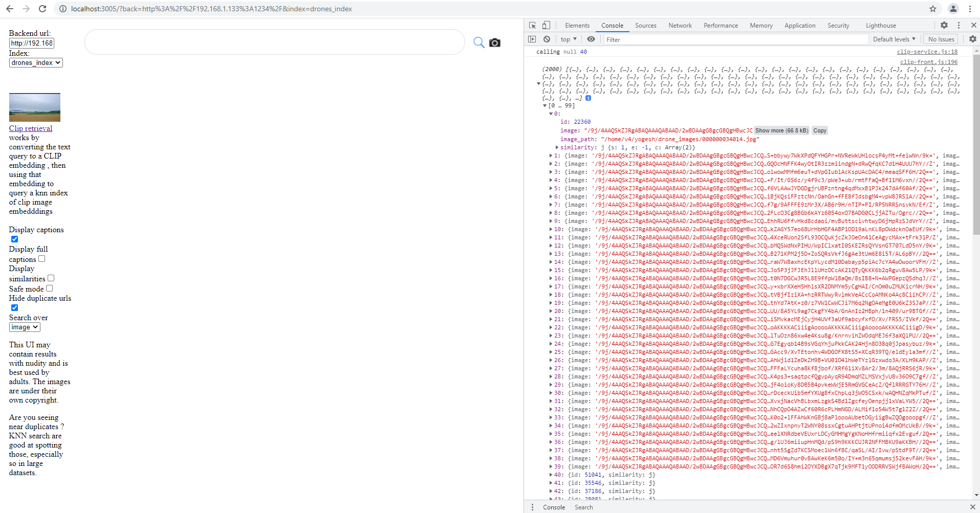Switch to the Network tab
The width and height of the screenshot is (980, 513).
click(680, 25)
